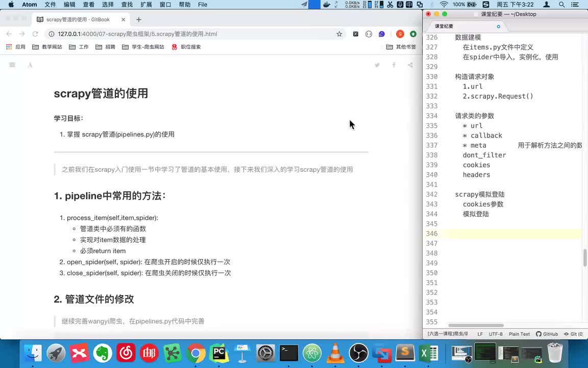588x368 pixels.
Task: Click the Chrome forward arrow button
Action: coord(22,34)
